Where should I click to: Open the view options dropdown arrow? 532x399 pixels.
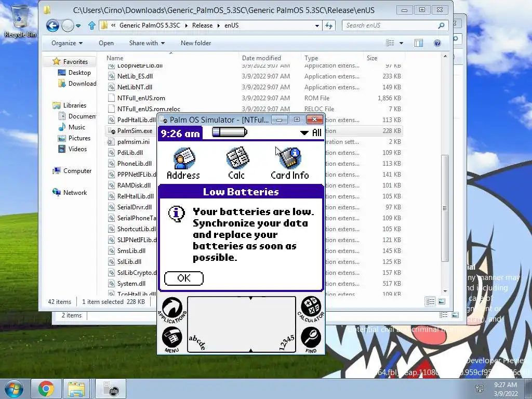coord(402,43)
